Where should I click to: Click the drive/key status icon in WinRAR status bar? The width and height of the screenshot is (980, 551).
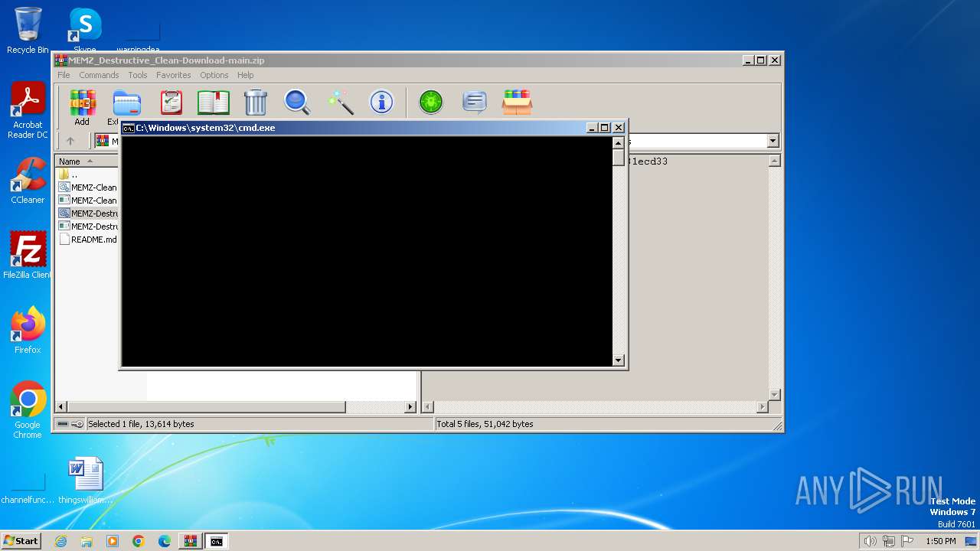click(x=70, y=424)
